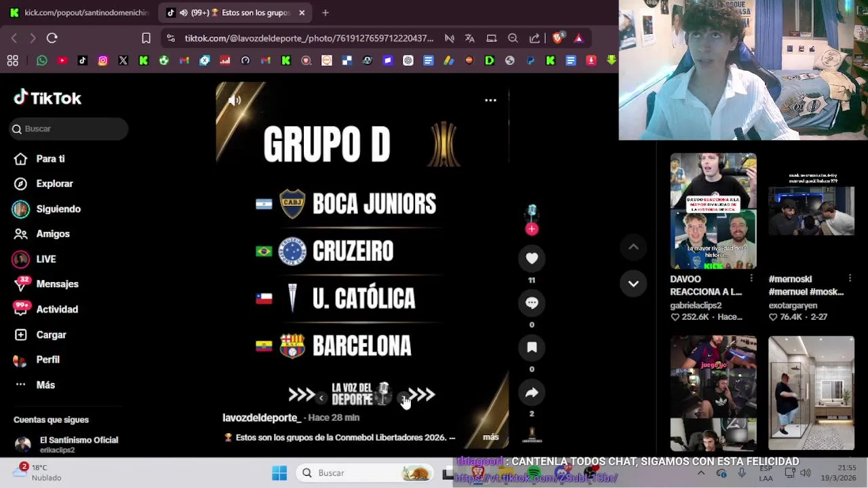Image resolution: width=868 pixels, height=488 pixels.
Task: Click the TikTok logo home link
Action: (x=47, y=98)
